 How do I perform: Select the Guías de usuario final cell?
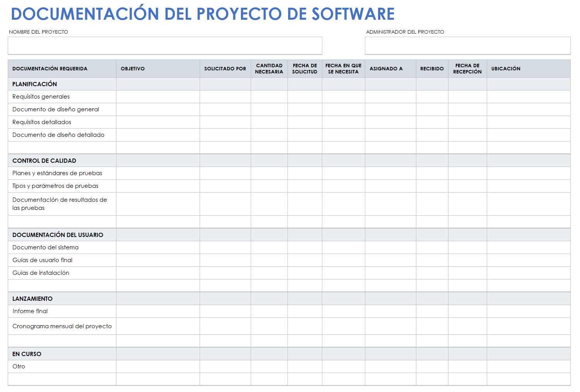point(62,260)
